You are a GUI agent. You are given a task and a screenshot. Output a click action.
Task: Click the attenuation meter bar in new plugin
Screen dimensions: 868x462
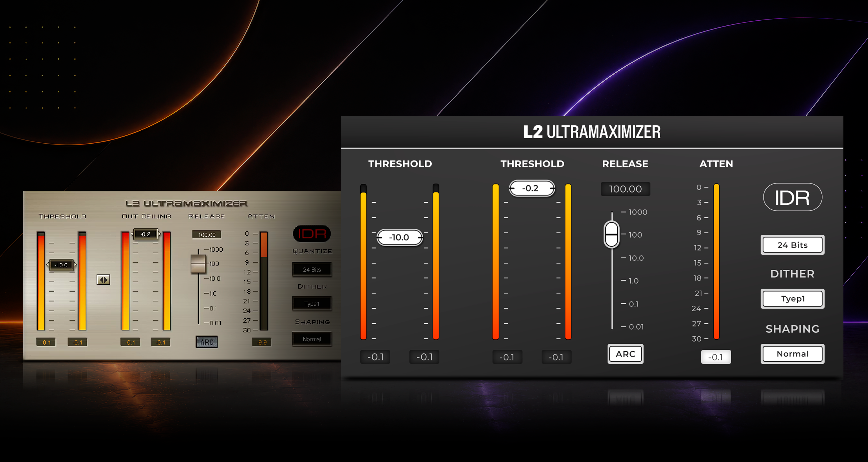pyautogui.click(x=716, y=262)
